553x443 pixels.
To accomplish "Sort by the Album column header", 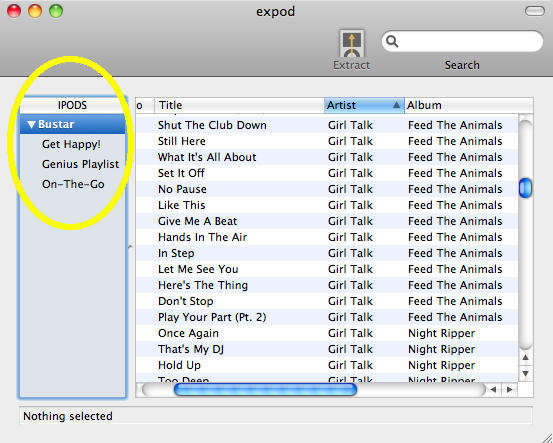I will 469,105.
